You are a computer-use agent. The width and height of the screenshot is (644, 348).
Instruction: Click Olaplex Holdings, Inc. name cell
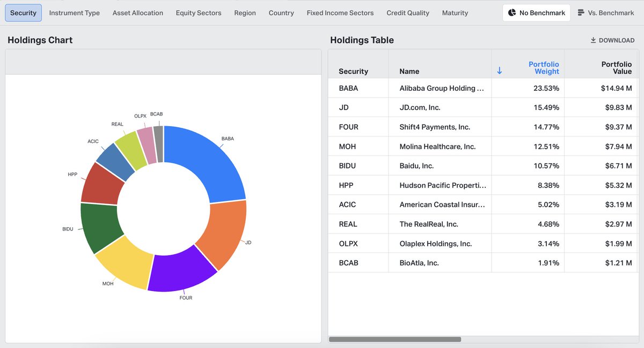tap(440, 243)
